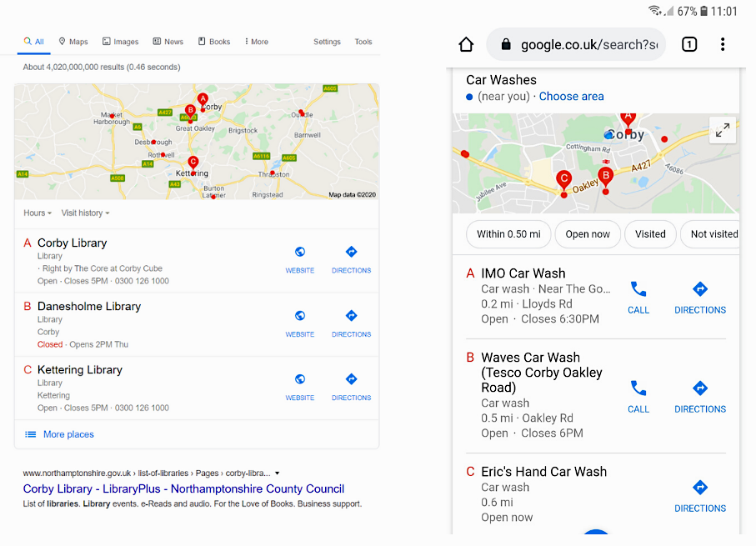The image size is (756, 546).
Task: Expand the More search options menu
Action: (256, 42)
